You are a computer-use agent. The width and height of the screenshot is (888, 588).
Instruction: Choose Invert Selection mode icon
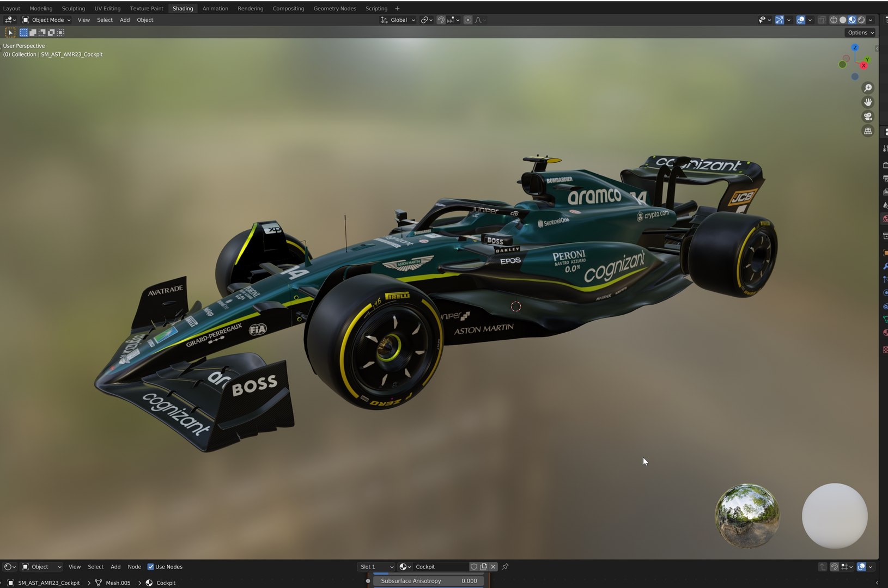(x=51, y=33)
